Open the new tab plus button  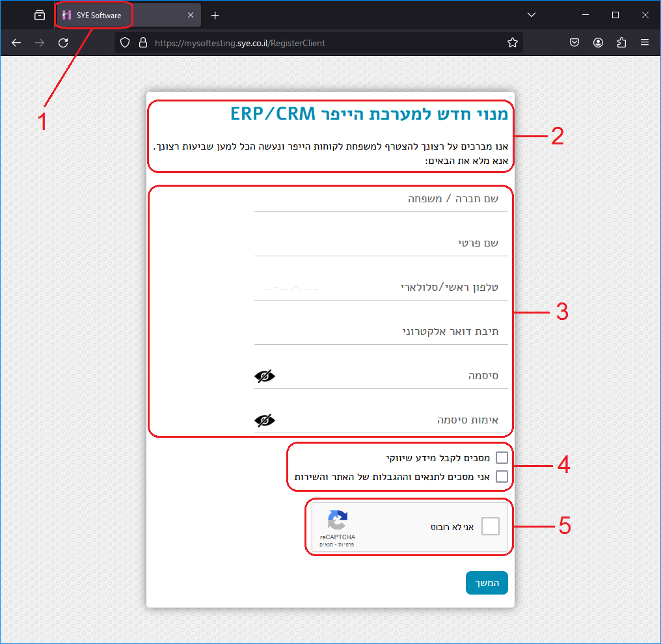click(x=215, y=15)
